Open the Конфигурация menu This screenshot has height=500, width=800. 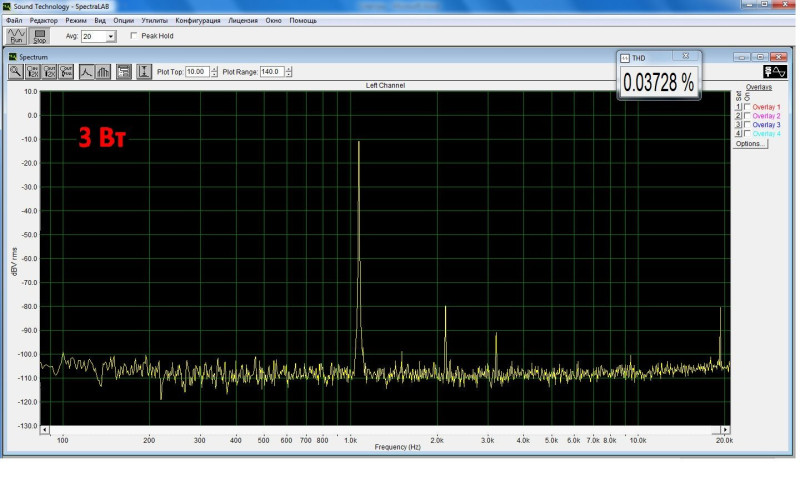(x=198, y=20)
